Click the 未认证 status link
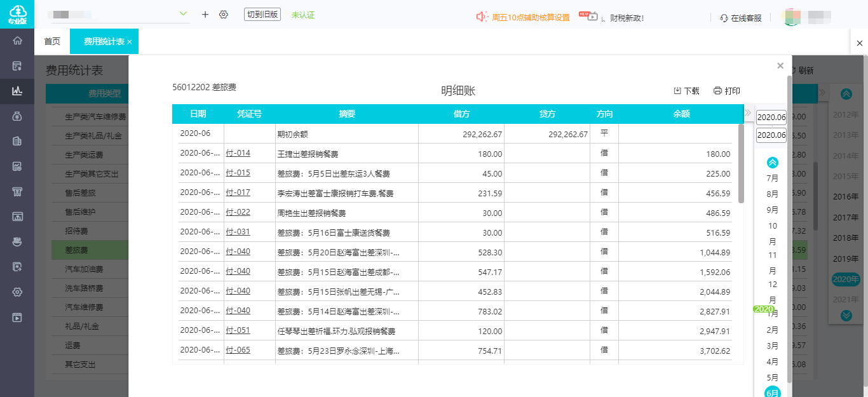The width and height of the screenshot is (868, 397). coord(303,15)
